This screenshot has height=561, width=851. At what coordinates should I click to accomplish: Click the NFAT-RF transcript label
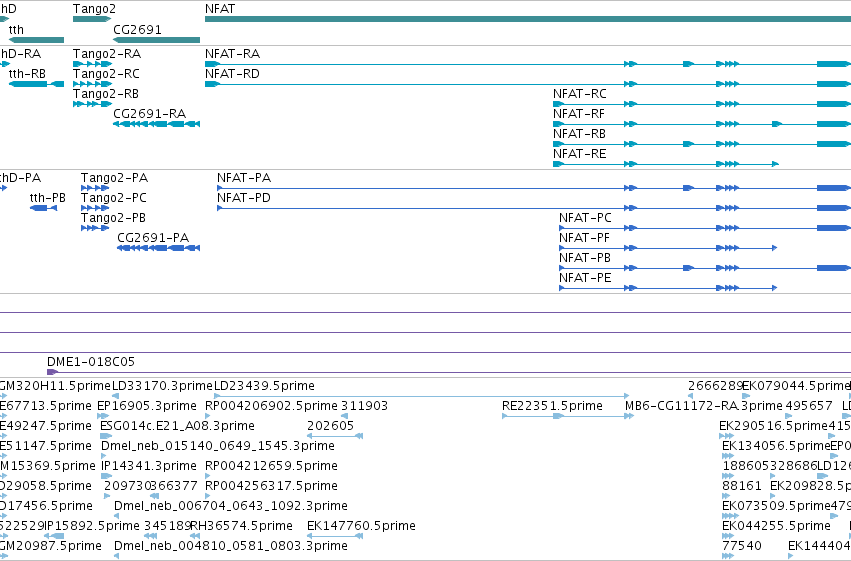tap(579, 114)
